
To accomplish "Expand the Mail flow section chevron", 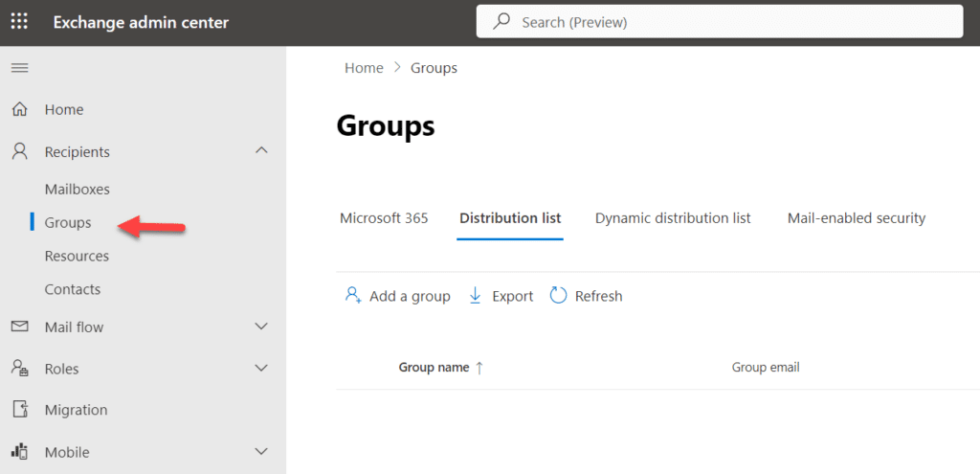I will [261, 327].
